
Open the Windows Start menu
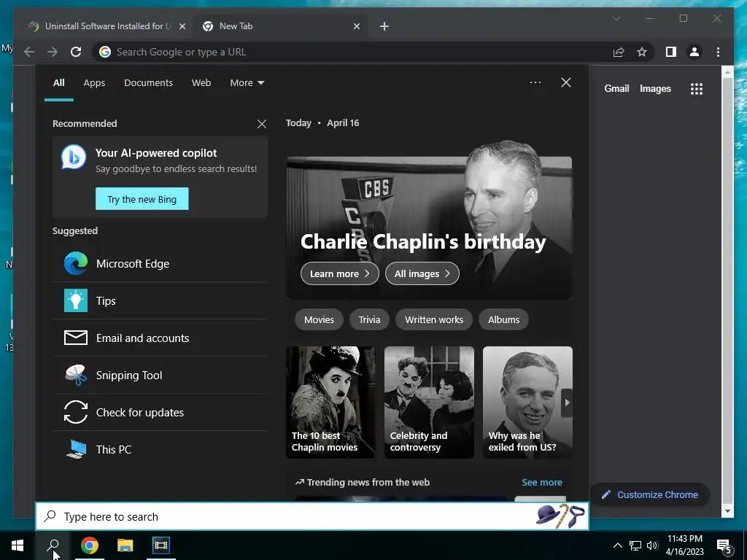[x=18, y=545]
